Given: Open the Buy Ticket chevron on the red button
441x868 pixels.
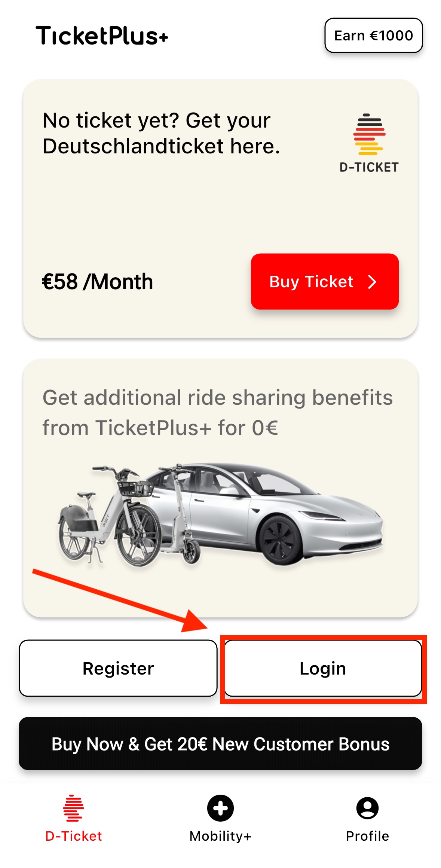Looking at the screenshot, I should [x=372, y=282].
